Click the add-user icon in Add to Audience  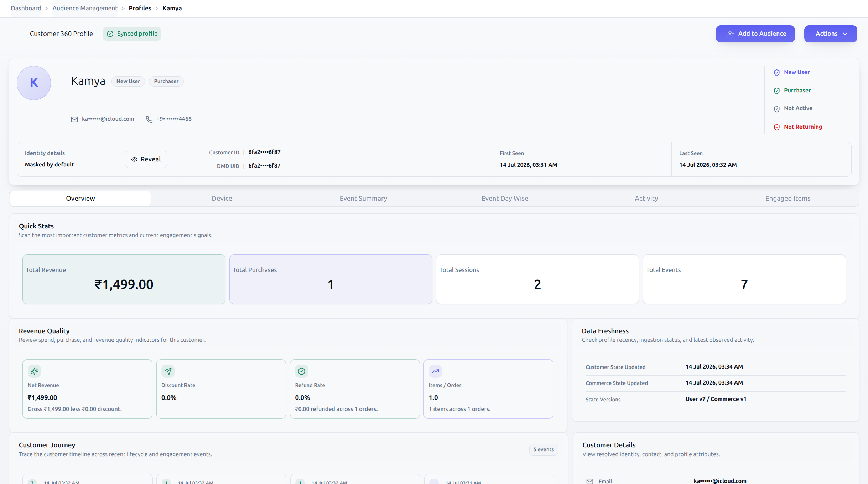coord(731,34)
